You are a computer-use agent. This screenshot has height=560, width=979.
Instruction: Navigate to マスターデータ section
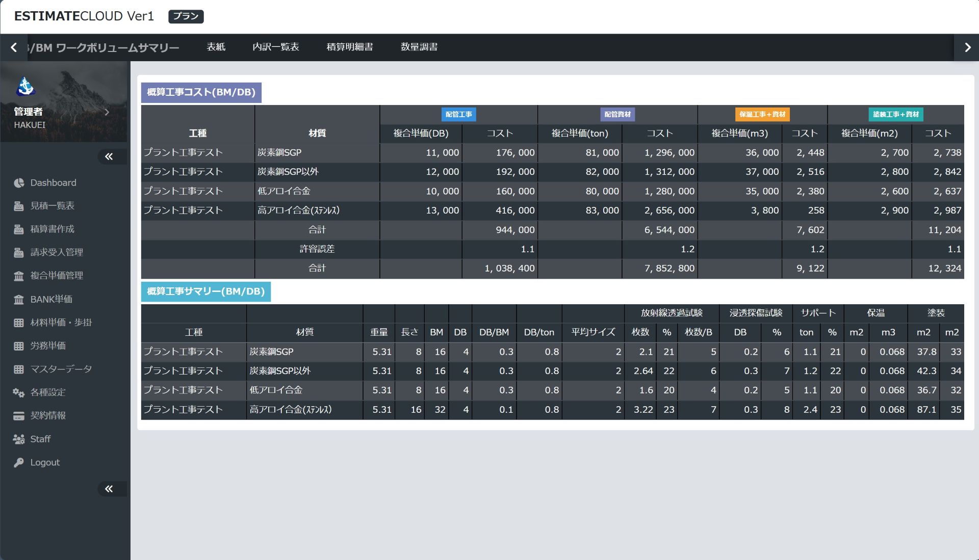[x=61, y=368]
